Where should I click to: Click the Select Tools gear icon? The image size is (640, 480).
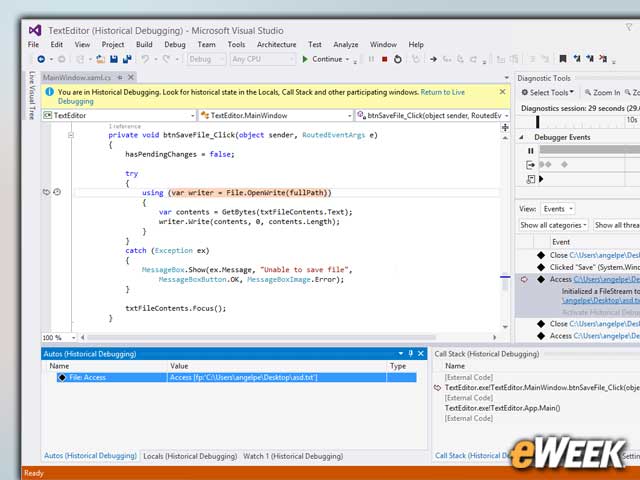[x=525, y=92]
